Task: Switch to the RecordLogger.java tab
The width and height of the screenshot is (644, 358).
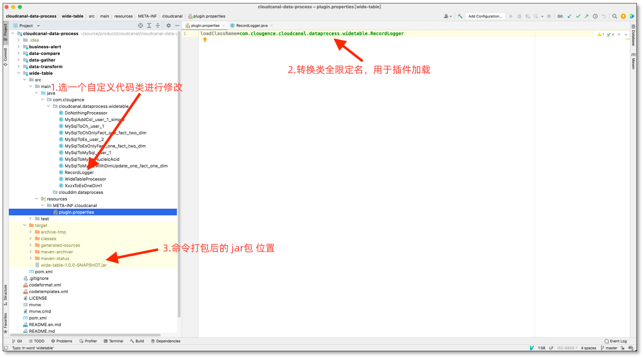Action: [251, 26]
